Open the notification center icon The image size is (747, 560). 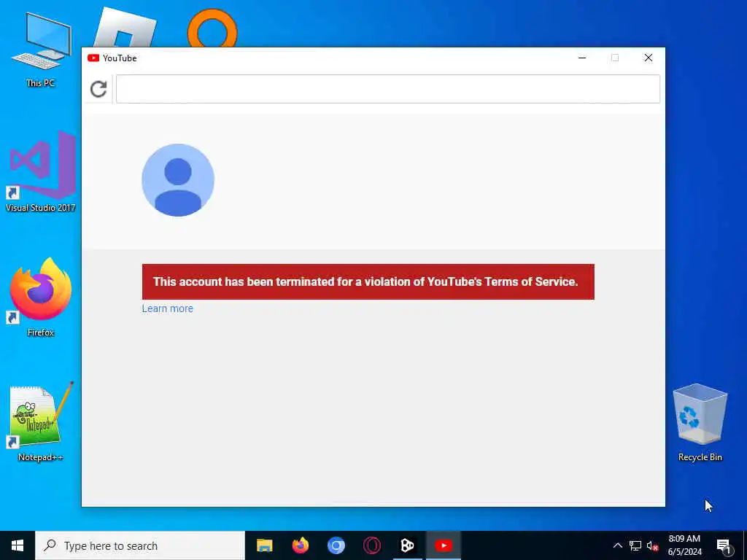[724, 545]
